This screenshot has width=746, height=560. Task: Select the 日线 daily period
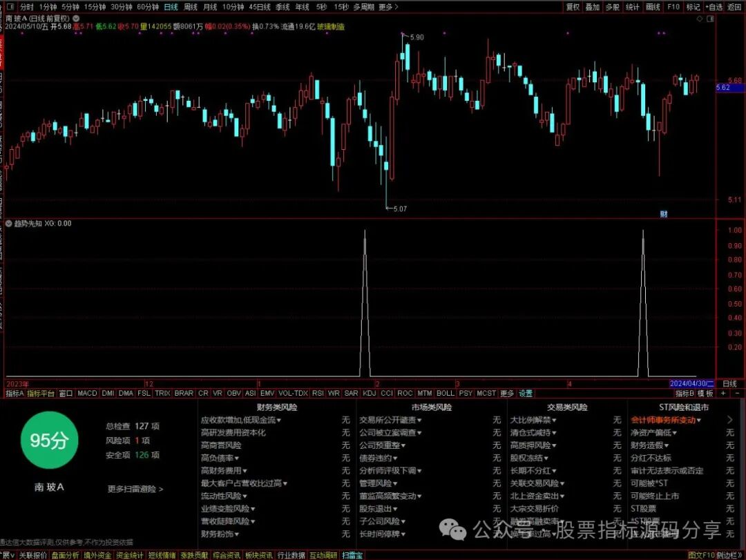pos(171,7)
